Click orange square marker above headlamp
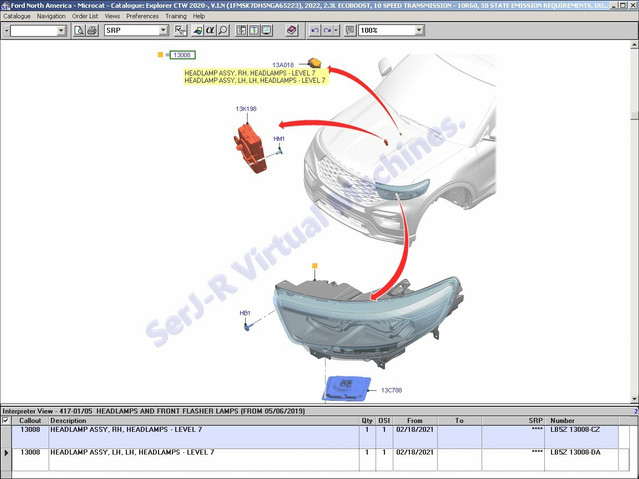The height and width of the screenshot is (479, 639). 315,266
